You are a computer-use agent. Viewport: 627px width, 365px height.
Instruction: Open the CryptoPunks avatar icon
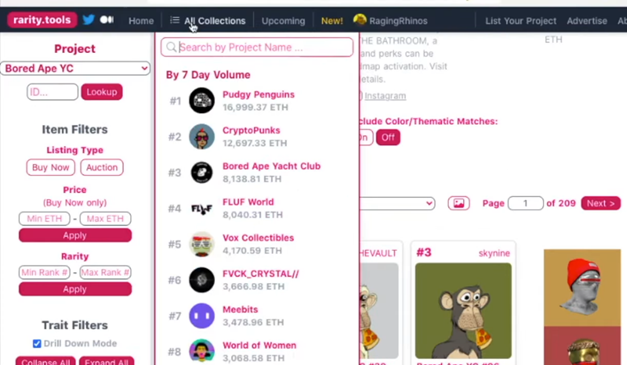(202, 136)
